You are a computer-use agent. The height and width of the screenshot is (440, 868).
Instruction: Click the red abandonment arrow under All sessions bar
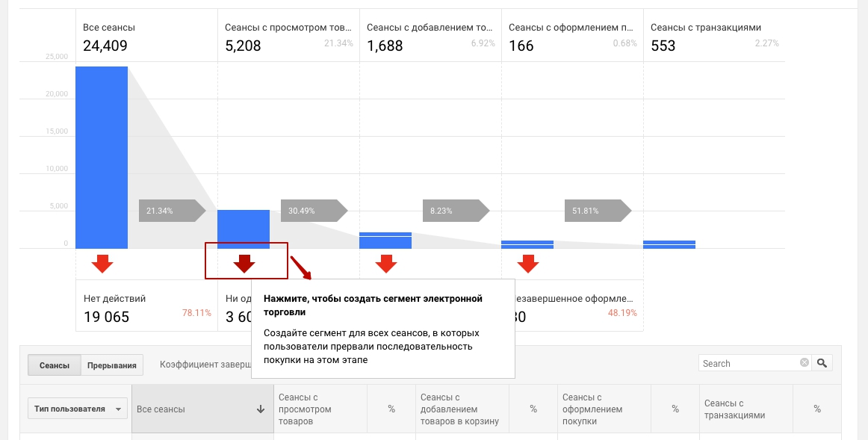(x=102, y=263)
